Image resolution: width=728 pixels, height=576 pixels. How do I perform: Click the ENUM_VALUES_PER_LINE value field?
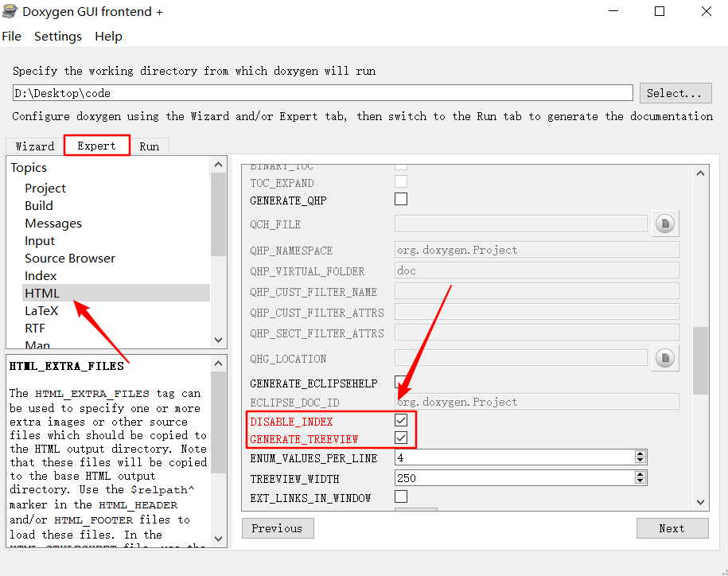click(516, 457)
